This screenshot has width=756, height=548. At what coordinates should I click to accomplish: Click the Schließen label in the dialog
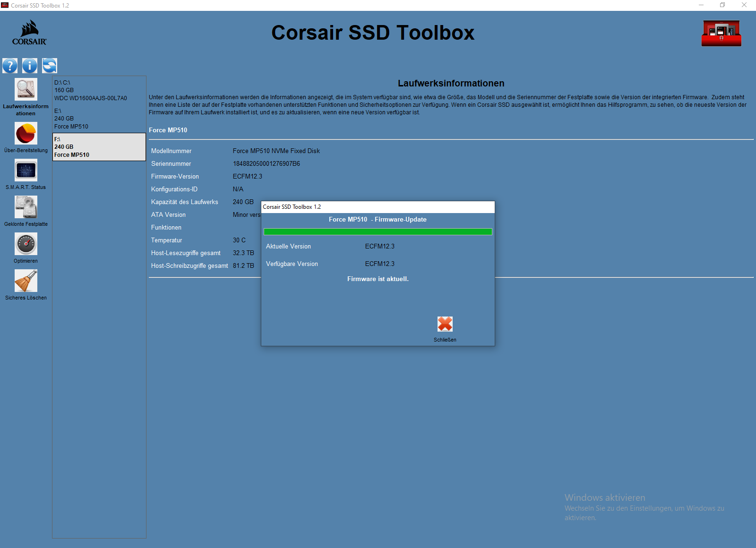(x=445, y=340)
